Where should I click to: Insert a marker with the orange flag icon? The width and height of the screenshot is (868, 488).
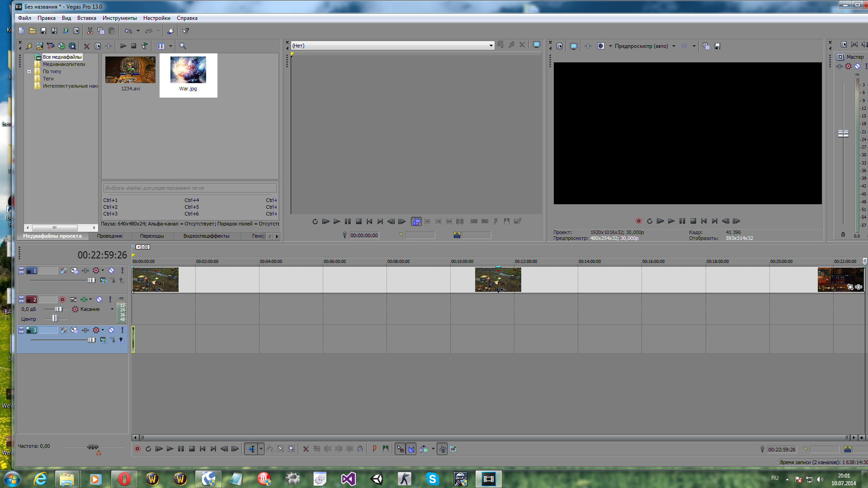(374, 449)
